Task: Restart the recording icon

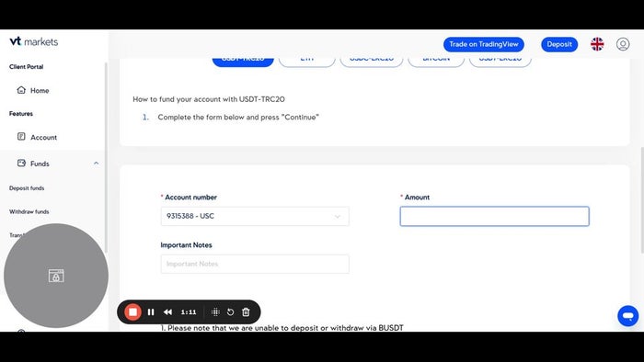Action: [230, 312]
